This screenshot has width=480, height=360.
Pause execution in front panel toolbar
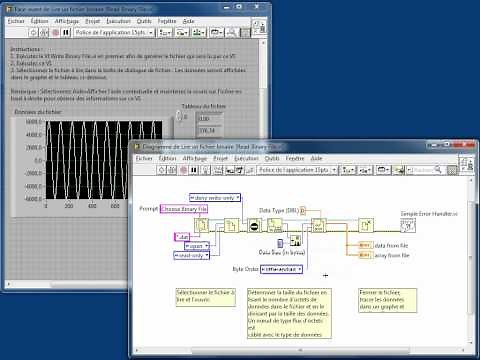66,32
